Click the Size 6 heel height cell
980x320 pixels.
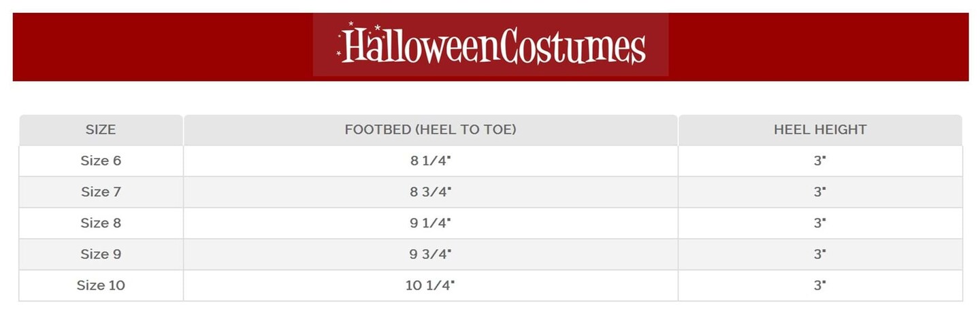pos(820,161)
